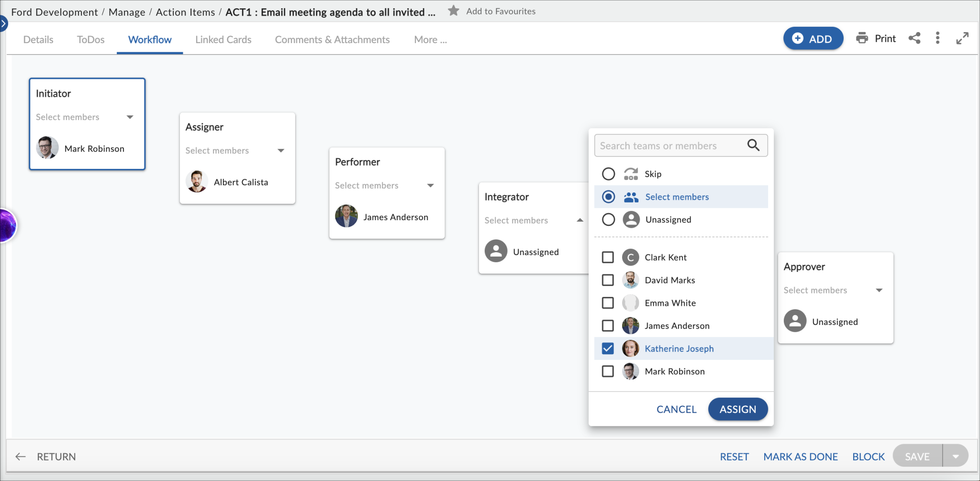Switch to the Details tab
Screen dimensions: 980x481
38,39
